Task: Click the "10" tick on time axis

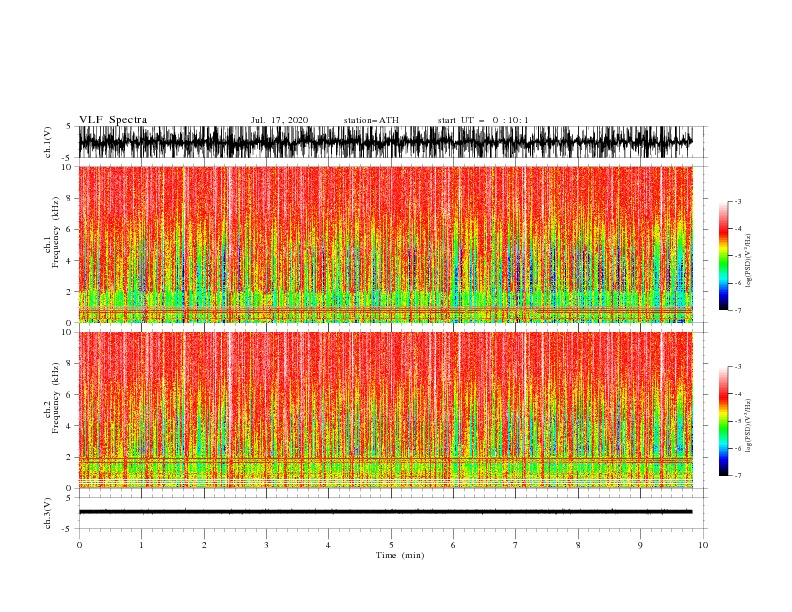Action: (x=703, y=545)
